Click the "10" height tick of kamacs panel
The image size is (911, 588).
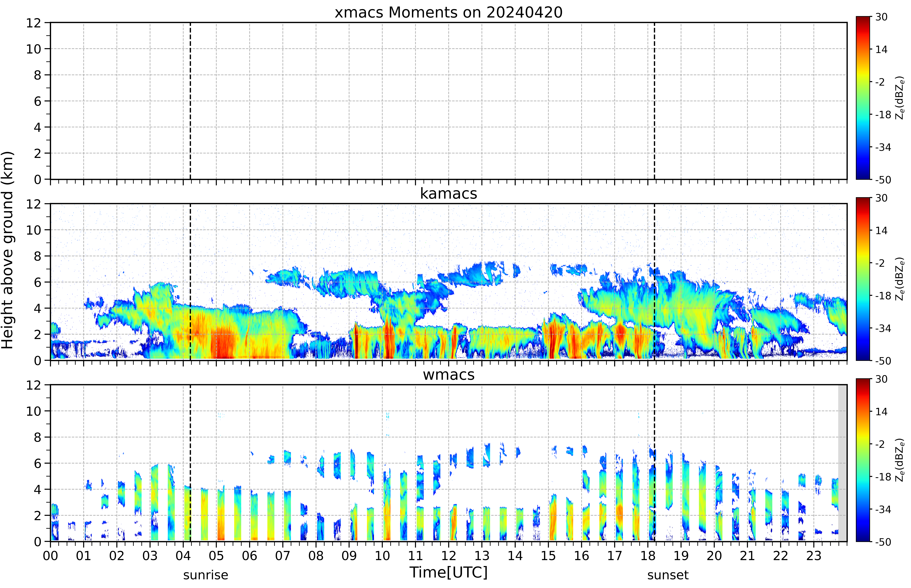34,230
